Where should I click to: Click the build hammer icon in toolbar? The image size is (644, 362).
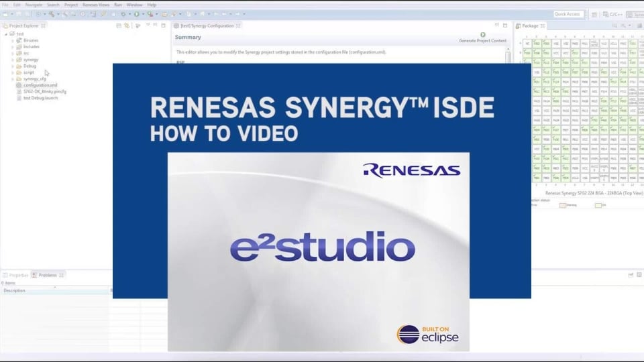tap(52, 14)
